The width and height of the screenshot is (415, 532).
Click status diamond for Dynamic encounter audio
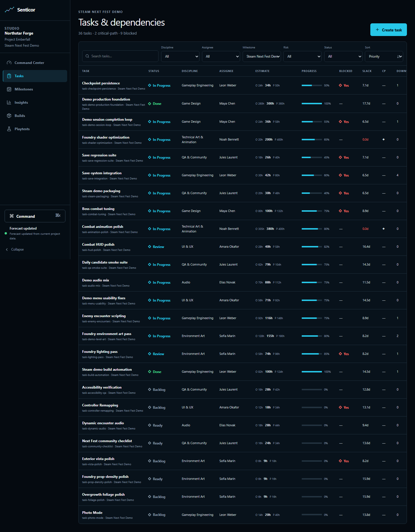pos(150,425)
